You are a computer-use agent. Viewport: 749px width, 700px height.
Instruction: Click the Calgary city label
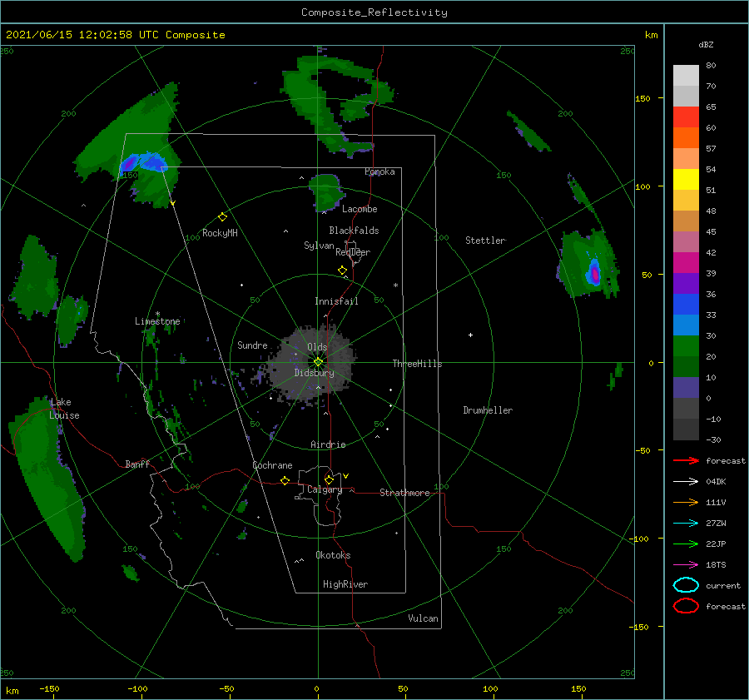325,489
